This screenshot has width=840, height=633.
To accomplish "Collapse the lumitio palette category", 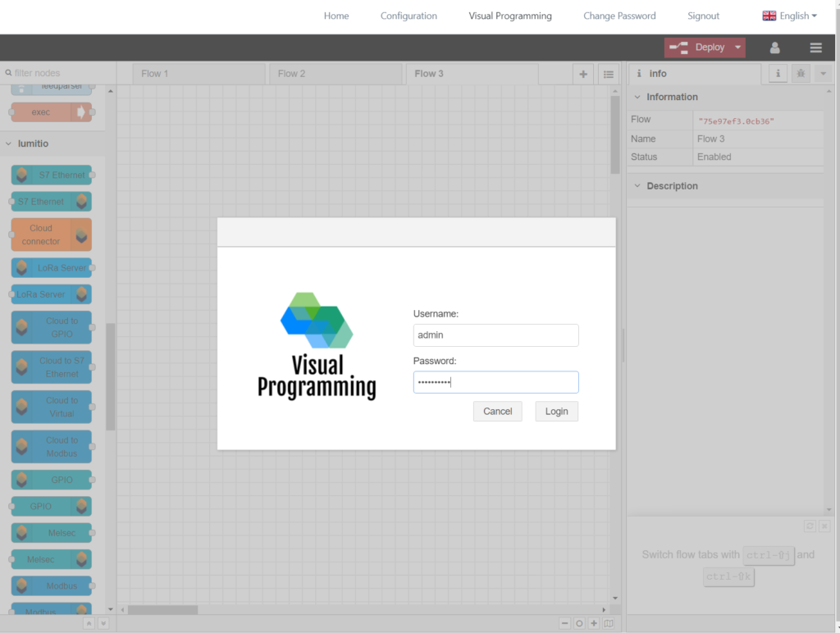I will coord(52,143).
